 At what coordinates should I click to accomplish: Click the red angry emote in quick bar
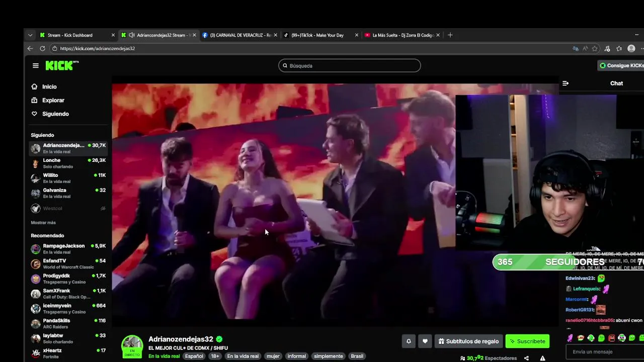coord(611,338)
